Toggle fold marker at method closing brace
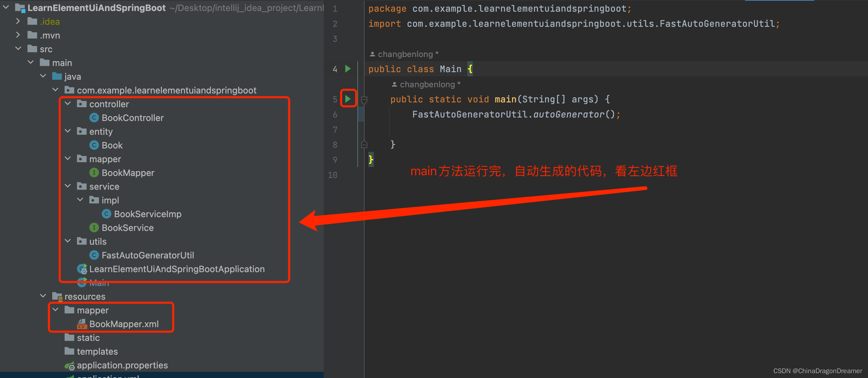 pyautogui.click(x=364, y=144)
